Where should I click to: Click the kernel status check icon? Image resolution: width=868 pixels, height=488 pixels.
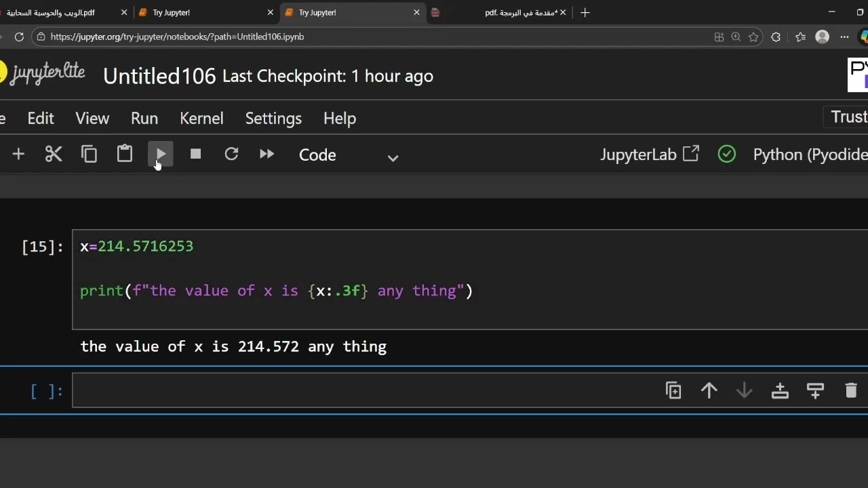[726, 155]
